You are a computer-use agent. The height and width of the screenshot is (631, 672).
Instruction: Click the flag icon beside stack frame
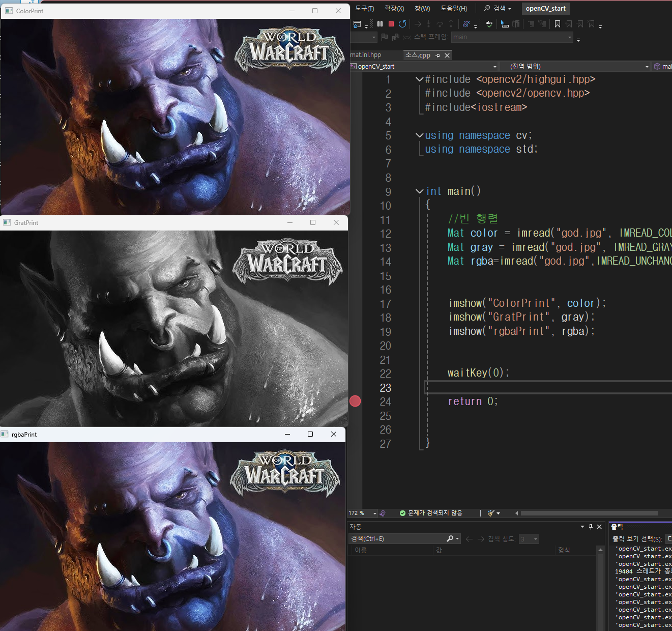[x=385, y=37]
